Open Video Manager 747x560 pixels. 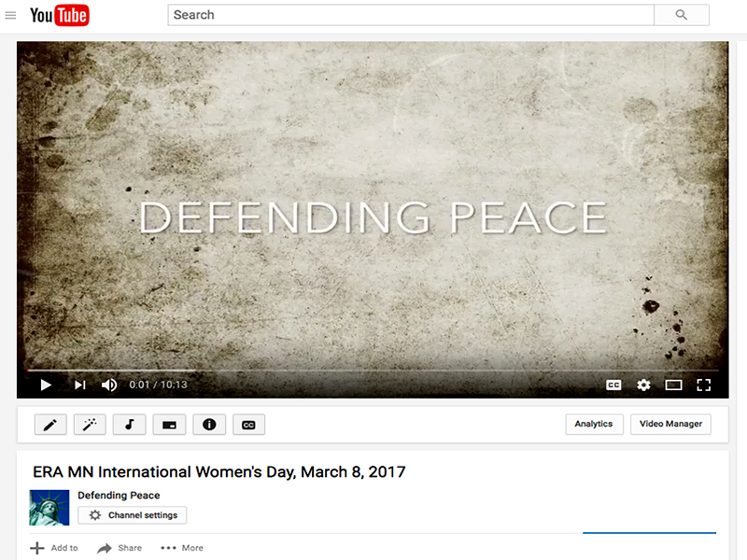tap(670, 424)
